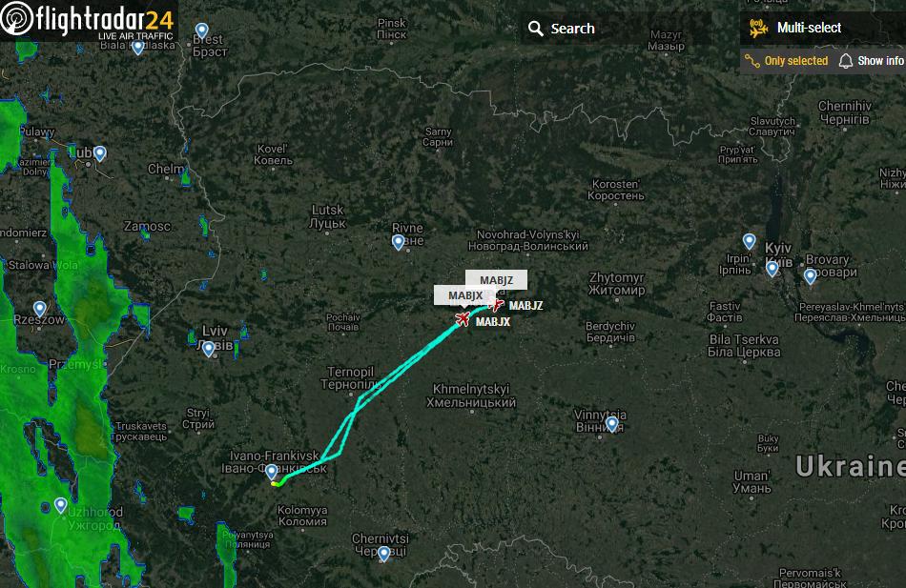Select the Kyiv airport pin marker
The width and height of the screenshot is (906, 588).
(x=772, y=269)
